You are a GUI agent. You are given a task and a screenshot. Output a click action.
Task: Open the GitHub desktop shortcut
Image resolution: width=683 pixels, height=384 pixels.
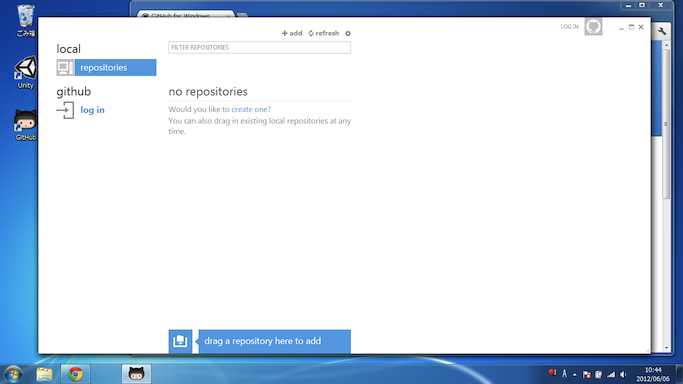(x=25, y=125)
